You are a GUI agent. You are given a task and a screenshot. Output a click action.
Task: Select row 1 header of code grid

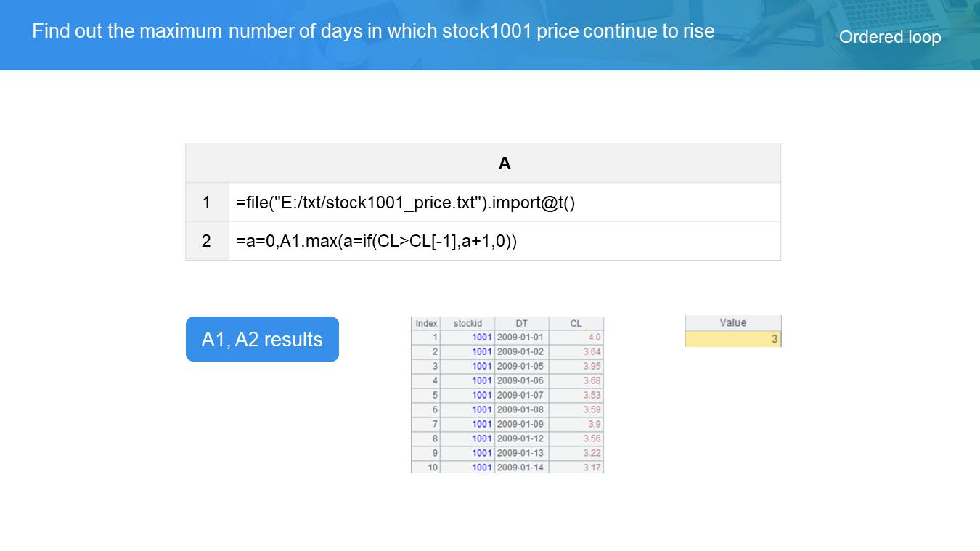[x=207, y=203]
